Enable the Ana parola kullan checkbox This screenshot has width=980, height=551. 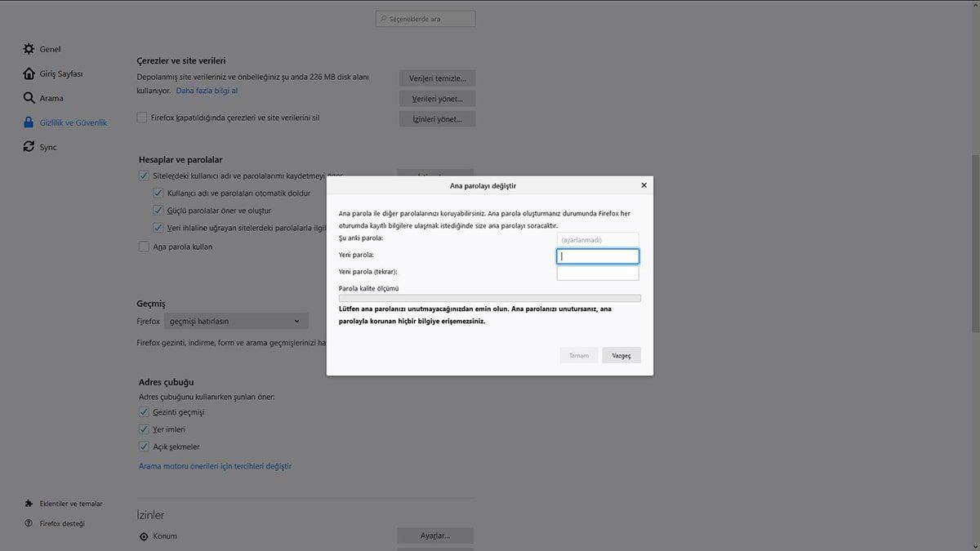(142, 247)
